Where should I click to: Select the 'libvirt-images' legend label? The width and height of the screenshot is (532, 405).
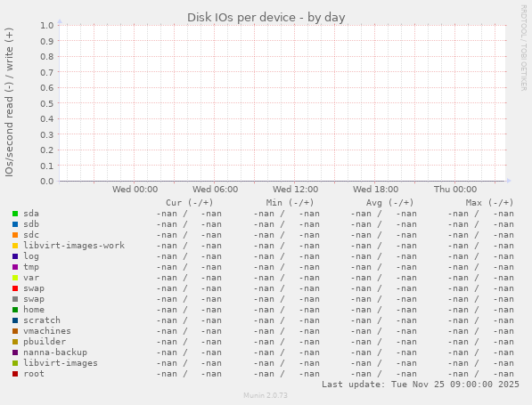[x=61, y=363]
